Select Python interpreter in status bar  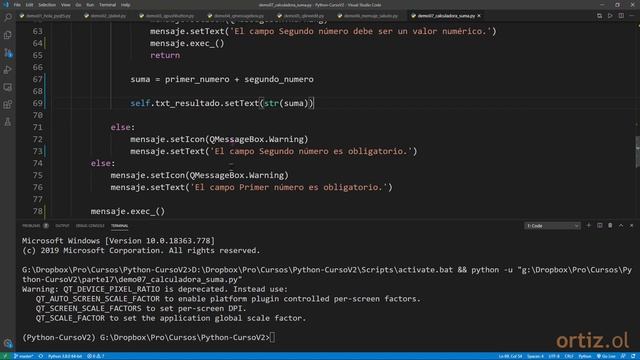coord(65,356)
